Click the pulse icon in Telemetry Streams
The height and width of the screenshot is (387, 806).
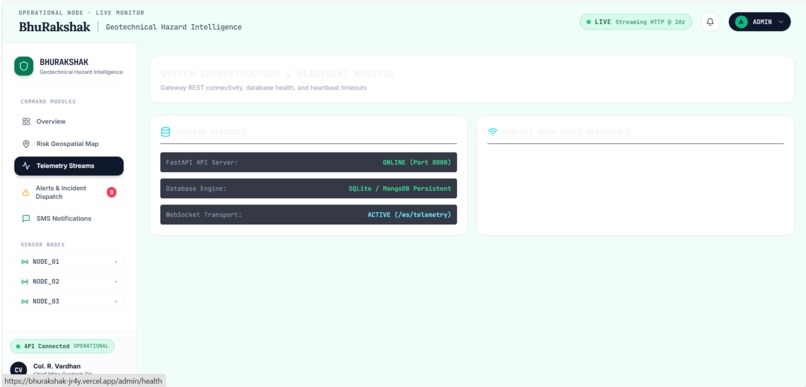point(26,166)
